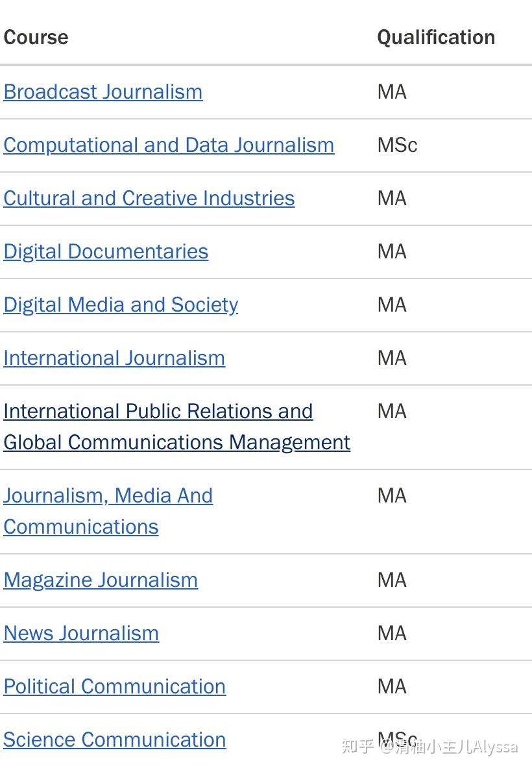Open Journalism, Media And Communications link
Screen dimensions: 532x770
tap(108, 511)
